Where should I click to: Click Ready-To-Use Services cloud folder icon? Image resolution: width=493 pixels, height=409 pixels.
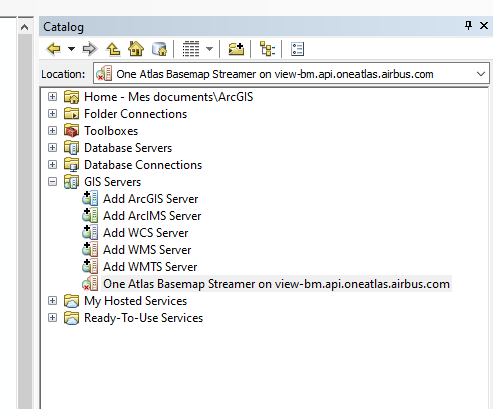pyautogui.click(x=71, y=318)
